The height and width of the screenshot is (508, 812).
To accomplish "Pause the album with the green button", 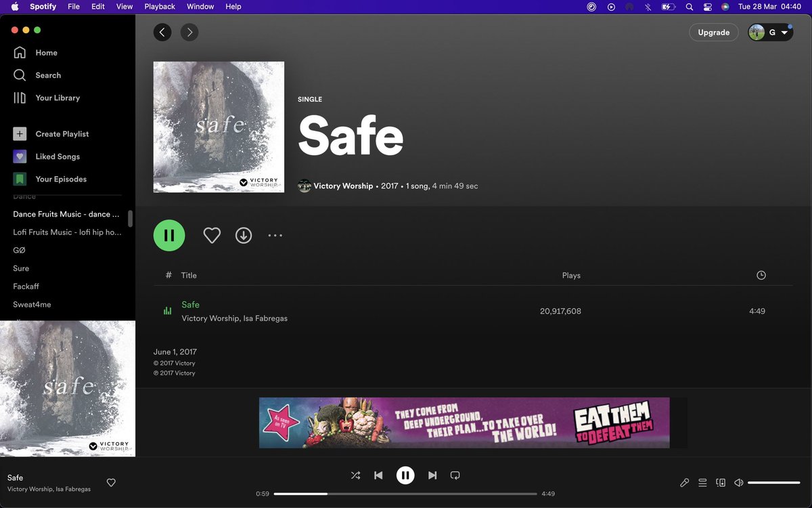I will (169, 235).
